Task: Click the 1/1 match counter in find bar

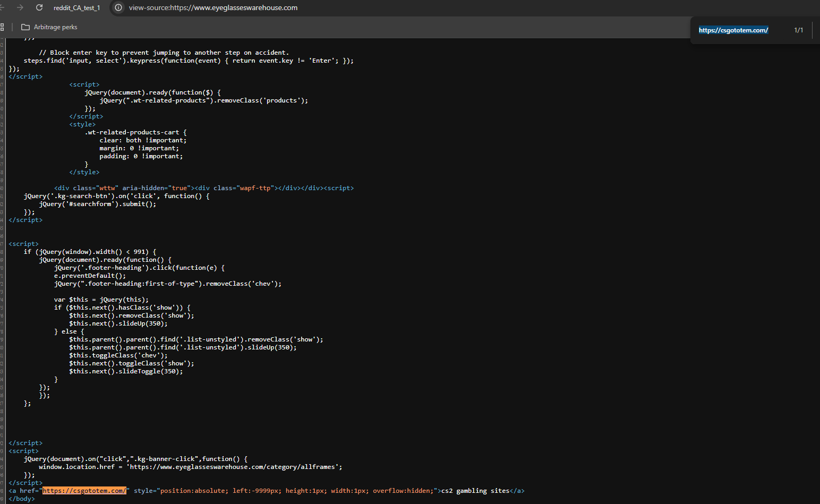Action: pyautogui.click(x=798, y=30)
